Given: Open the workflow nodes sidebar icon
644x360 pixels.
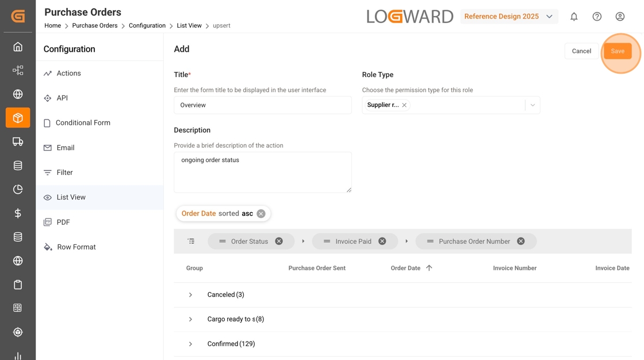Looking at the screenshot, I should 18,70.
